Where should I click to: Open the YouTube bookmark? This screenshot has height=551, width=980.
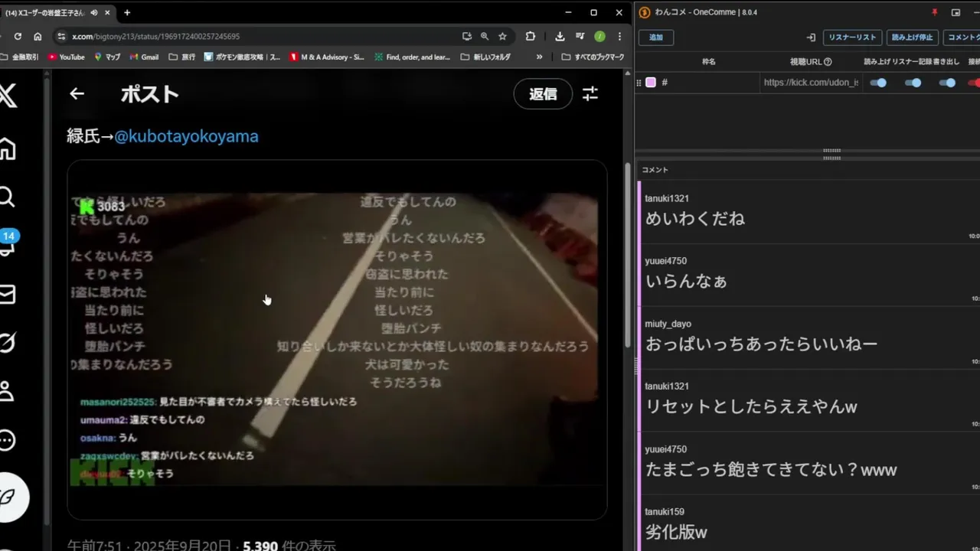(66, 57)
